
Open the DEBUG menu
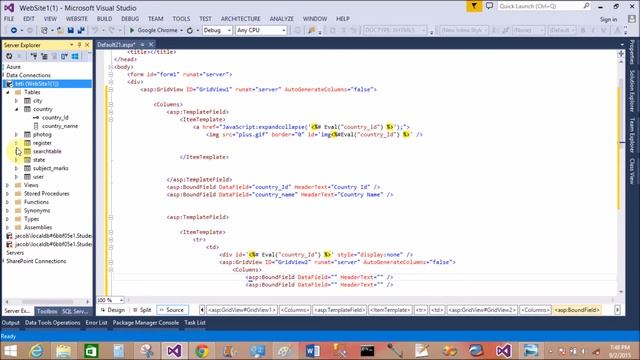pos(130,19)
